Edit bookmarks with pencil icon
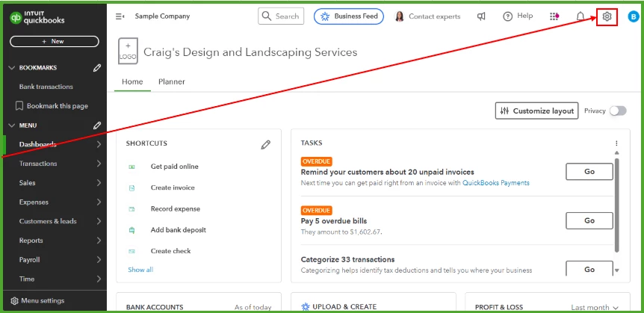 (x=97, y=68)
